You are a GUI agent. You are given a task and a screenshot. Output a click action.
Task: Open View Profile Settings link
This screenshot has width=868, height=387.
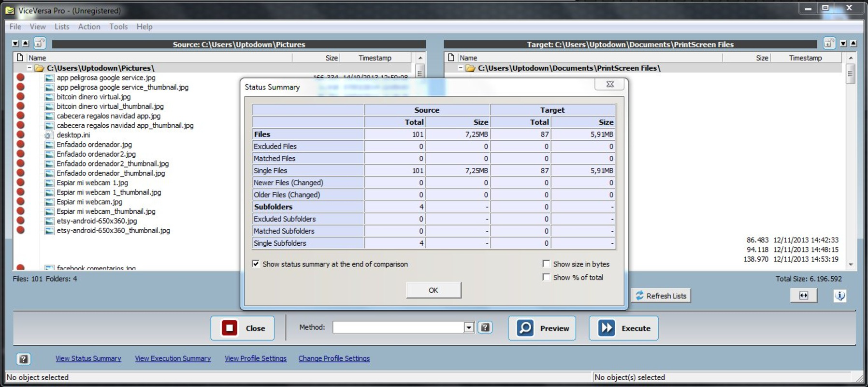pyautogui.click(x=256, y=358)
